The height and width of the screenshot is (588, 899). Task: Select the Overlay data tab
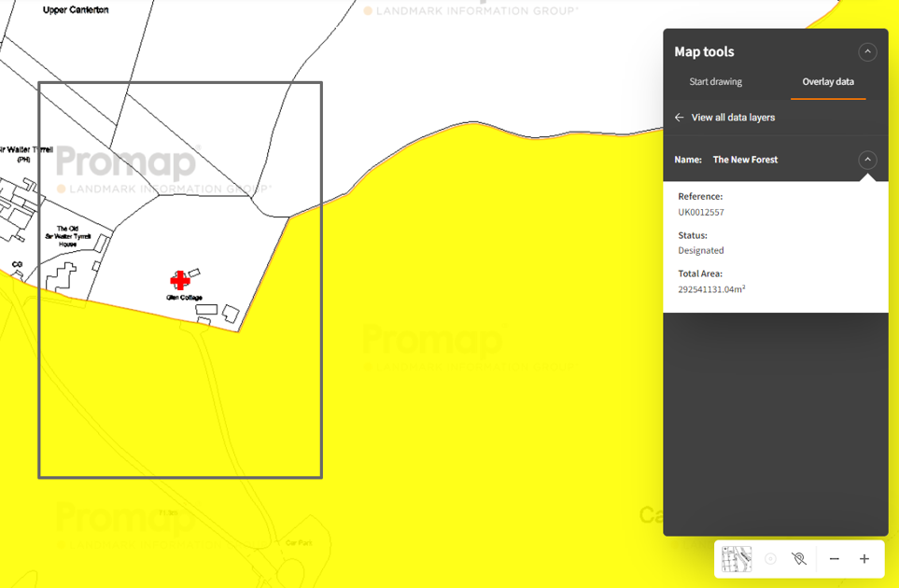pyautogui.click(x=828, y=81)
